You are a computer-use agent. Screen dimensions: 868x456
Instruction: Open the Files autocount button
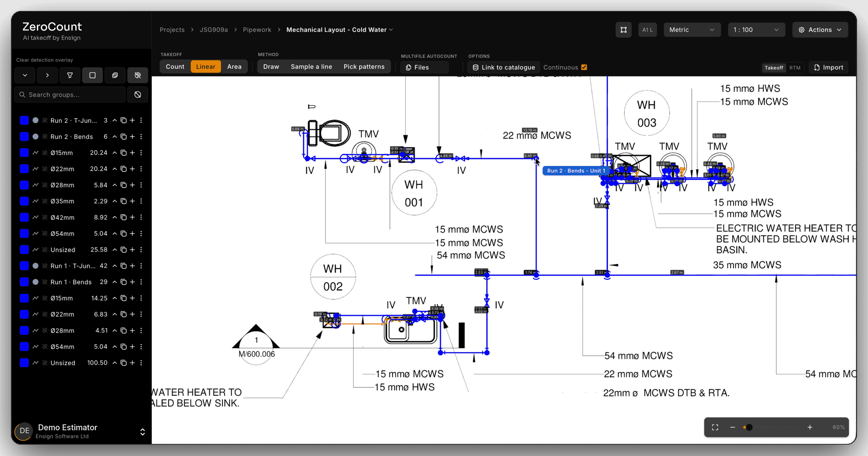point(424,67)
